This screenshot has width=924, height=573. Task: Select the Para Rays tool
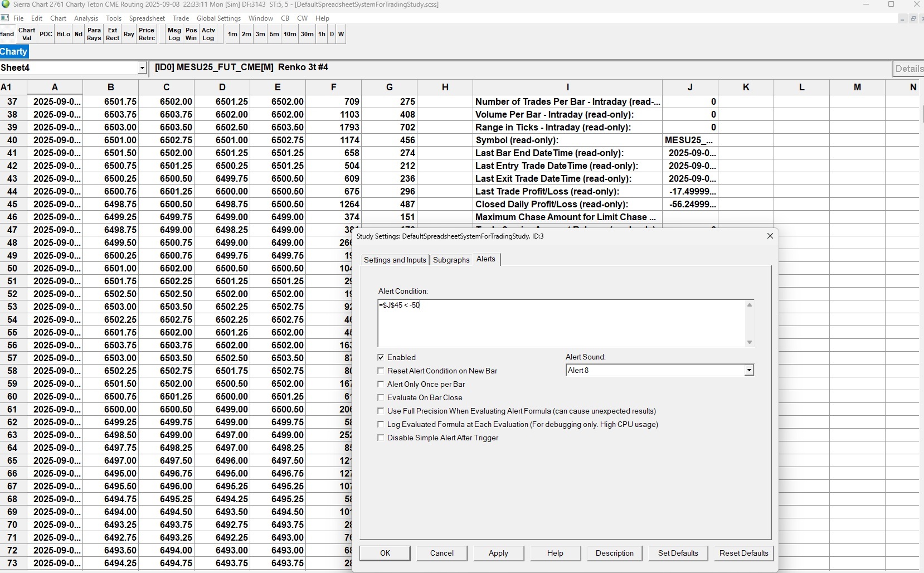coord(94,34)
